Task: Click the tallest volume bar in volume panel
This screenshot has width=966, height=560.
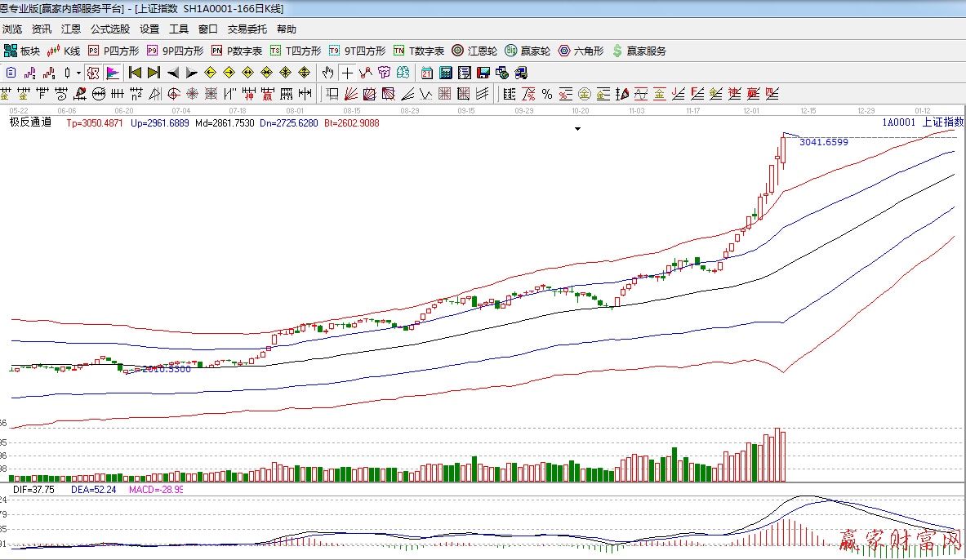Action: [x=777, y=455]
